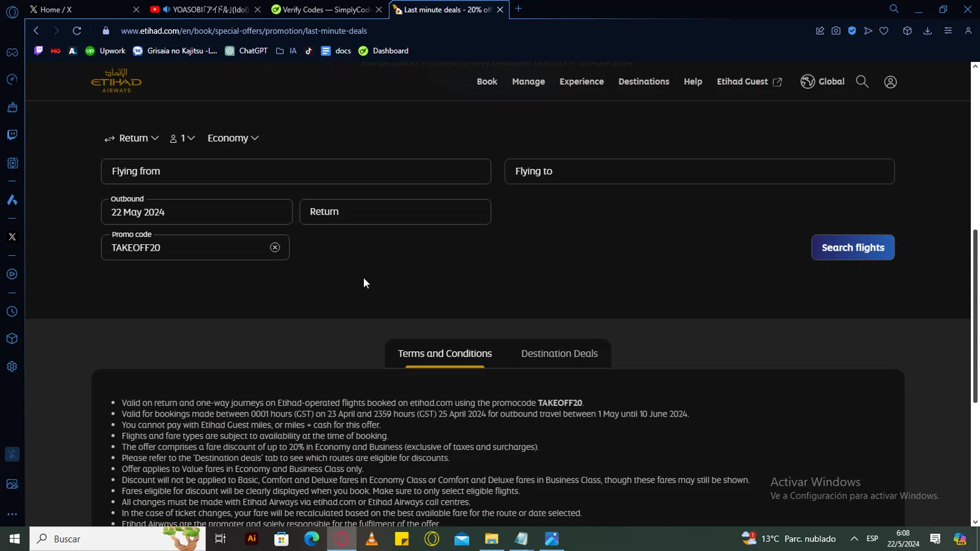Switch to Home / X browser tab

click(x=83, y=9)
